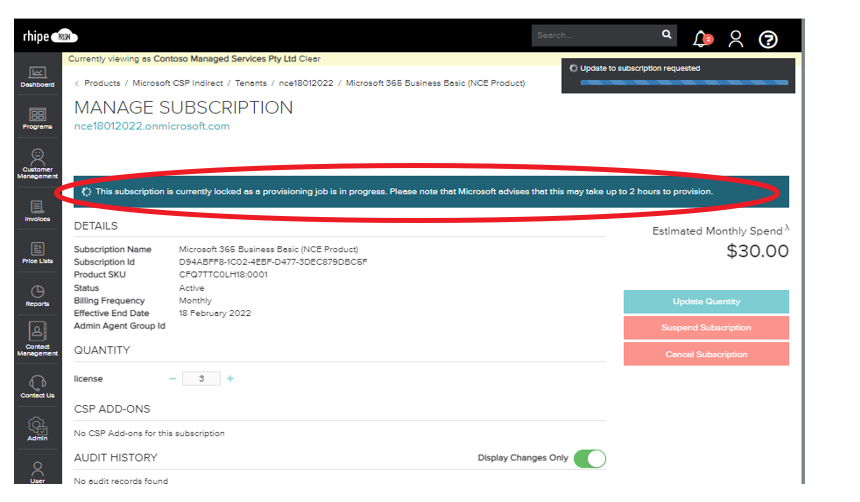The image size is (860, 502).
Task: Click the notifications bell icon
Action: [x=701, y=39]
